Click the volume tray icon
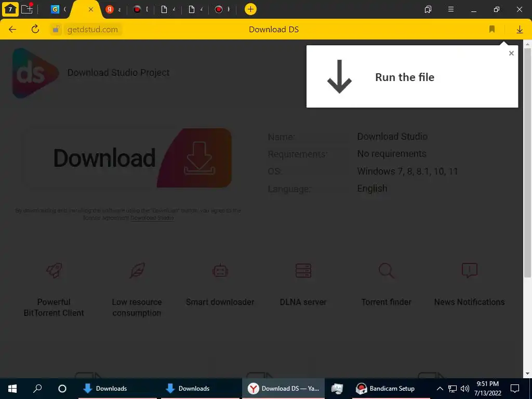The height and width of the screenshot is (399, 532). 465,389
